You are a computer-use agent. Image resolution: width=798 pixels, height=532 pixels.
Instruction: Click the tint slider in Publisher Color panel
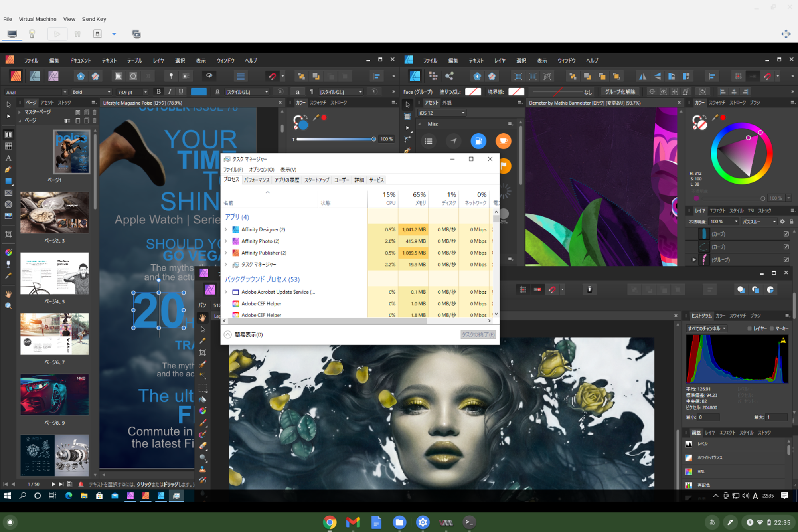tap(336, 139)
